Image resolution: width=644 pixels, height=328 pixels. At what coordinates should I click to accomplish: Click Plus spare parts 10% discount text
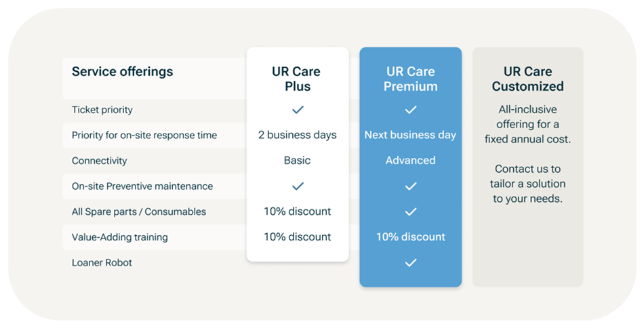pos(298,211)
